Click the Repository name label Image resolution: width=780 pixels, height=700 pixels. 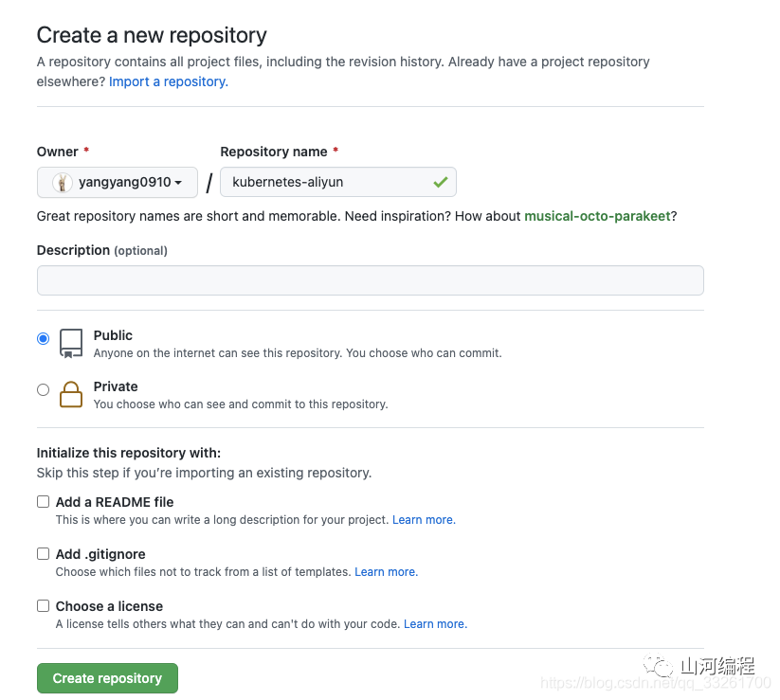pyautogui.click(x=274, y=152)
